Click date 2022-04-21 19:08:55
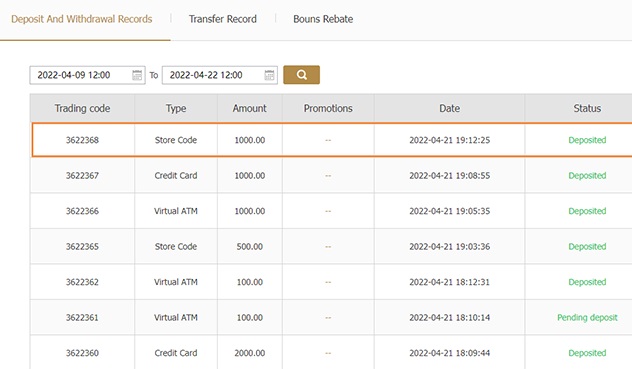 pos(449,175)
